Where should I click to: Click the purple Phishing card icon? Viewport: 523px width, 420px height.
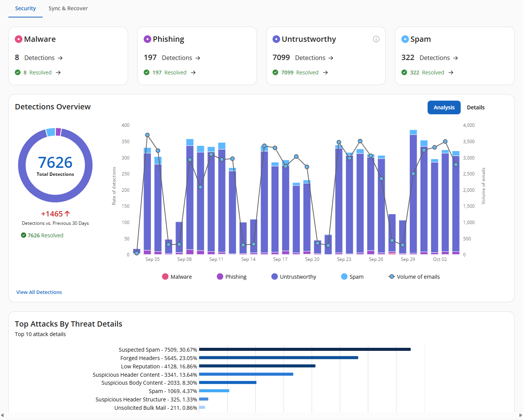[147, 39]
